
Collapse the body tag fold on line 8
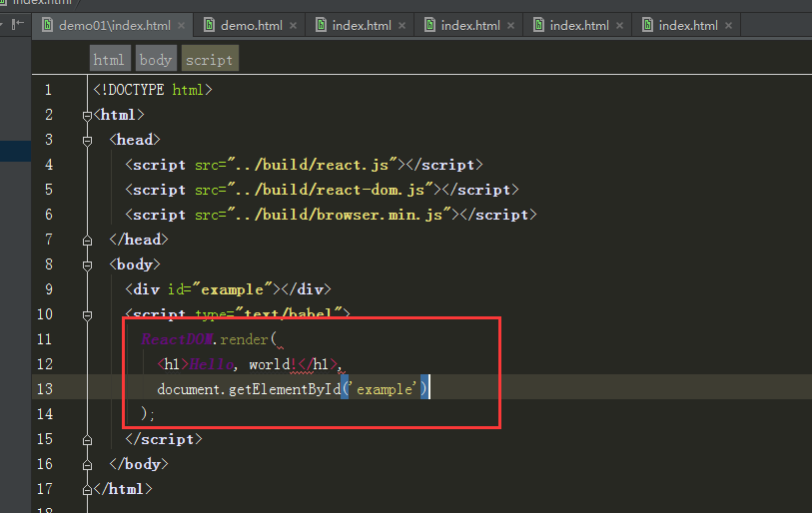(x=87, y=265)
